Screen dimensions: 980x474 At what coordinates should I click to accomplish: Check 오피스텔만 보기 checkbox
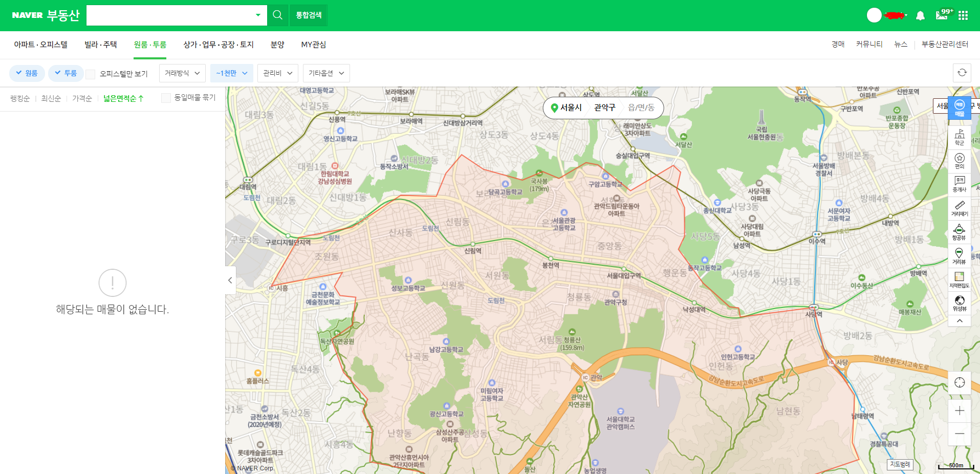(x=91, y=74)
